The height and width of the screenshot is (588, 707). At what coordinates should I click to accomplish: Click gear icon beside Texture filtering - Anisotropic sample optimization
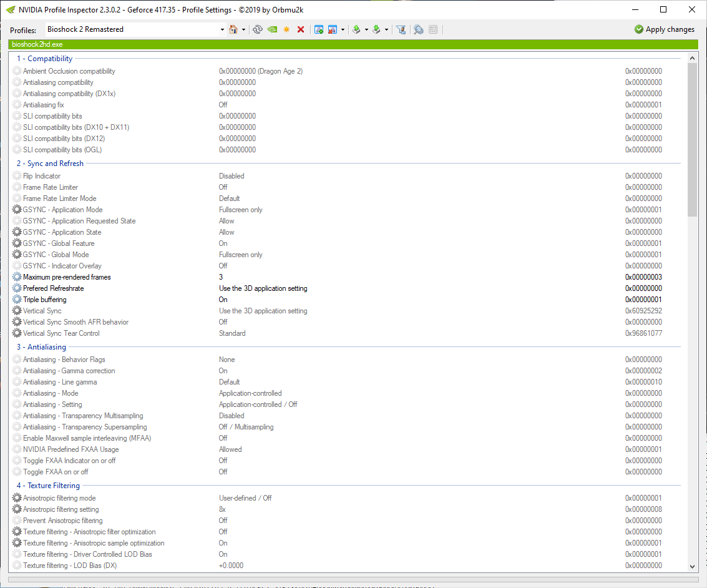coord(17,543)
